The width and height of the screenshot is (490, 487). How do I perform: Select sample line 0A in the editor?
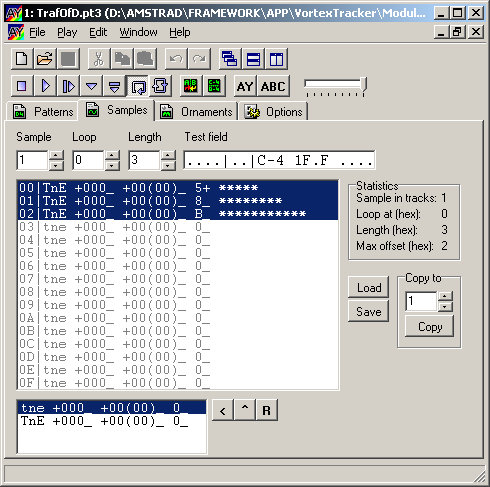pyautogui.click(x=178, y=318)
